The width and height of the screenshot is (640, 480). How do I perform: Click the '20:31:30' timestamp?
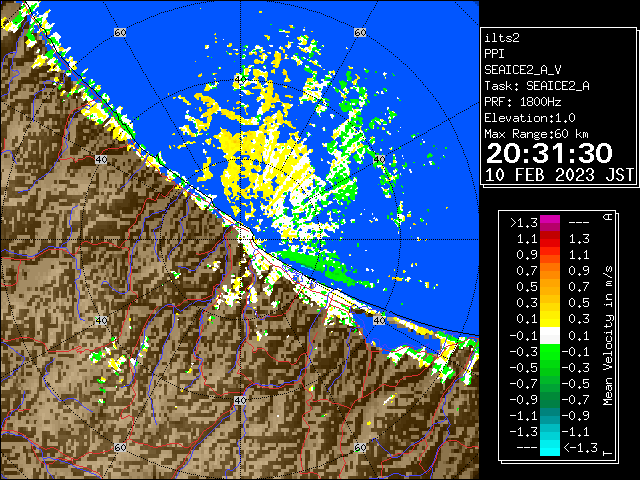(549, 153)
